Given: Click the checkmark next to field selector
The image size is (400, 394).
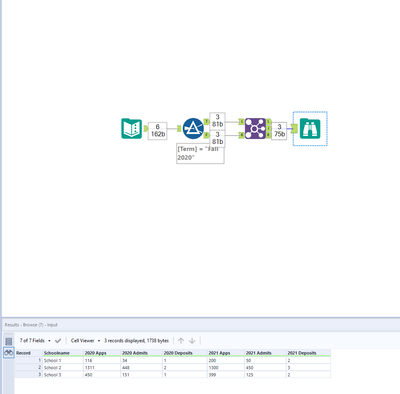Looking at the screenshot, I should [58, 341].
